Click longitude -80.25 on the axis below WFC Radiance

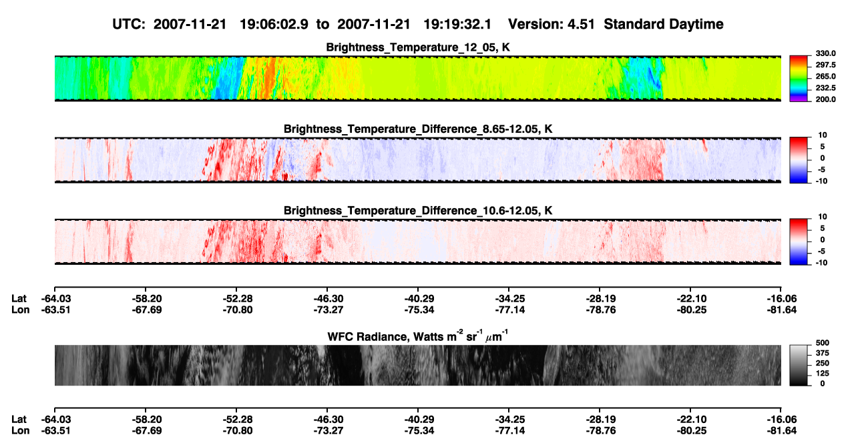[691, 430]
